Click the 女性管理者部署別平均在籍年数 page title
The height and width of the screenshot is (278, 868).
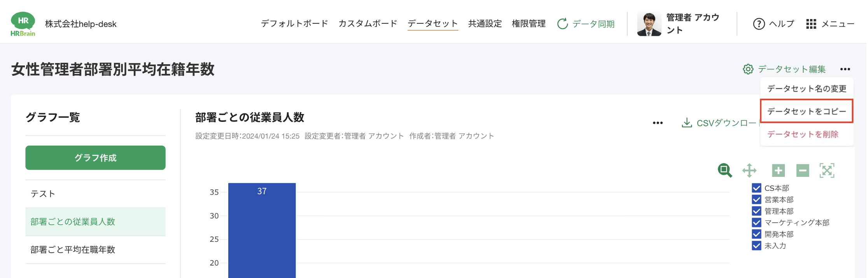113,69
